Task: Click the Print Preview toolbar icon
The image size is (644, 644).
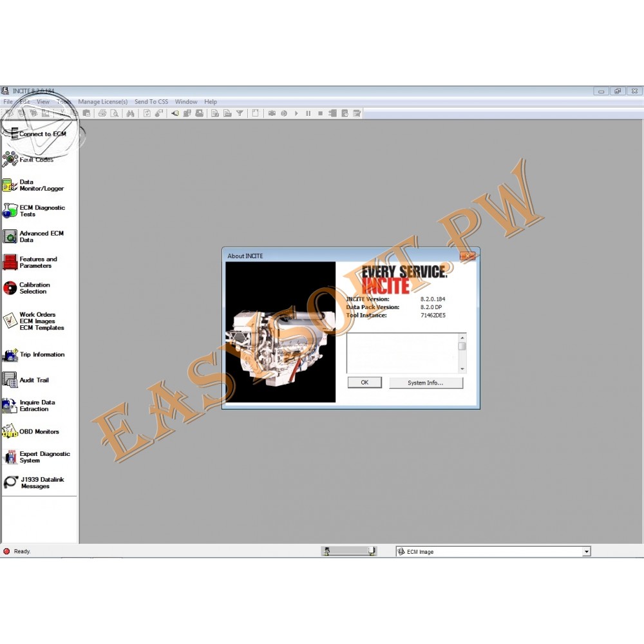Action: click(115, 113)
